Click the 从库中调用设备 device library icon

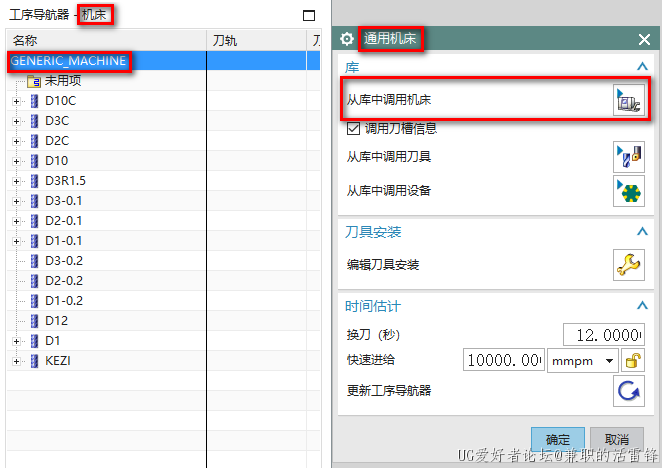click(628, 190)
